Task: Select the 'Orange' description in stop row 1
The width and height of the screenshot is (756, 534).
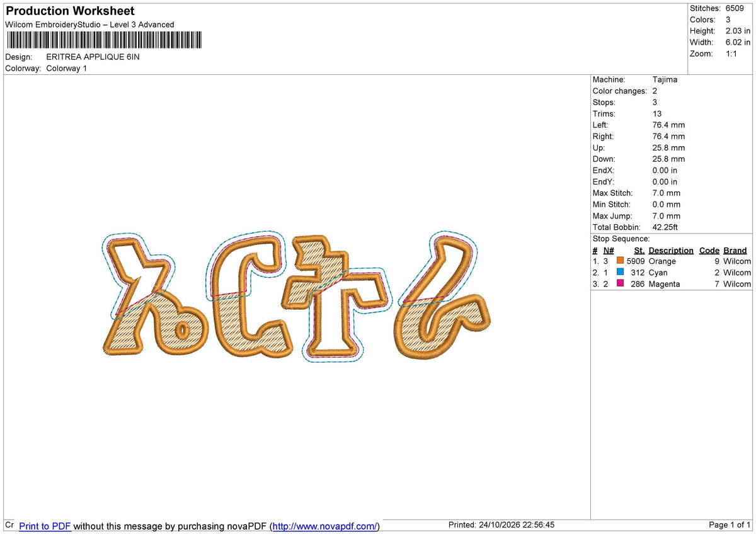Action: click(x=662, y=261)
